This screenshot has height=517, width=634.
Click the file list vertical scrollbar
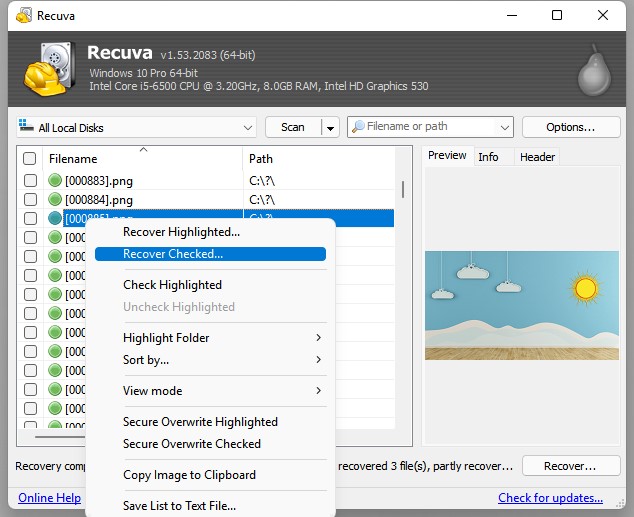tap(403, 190)
